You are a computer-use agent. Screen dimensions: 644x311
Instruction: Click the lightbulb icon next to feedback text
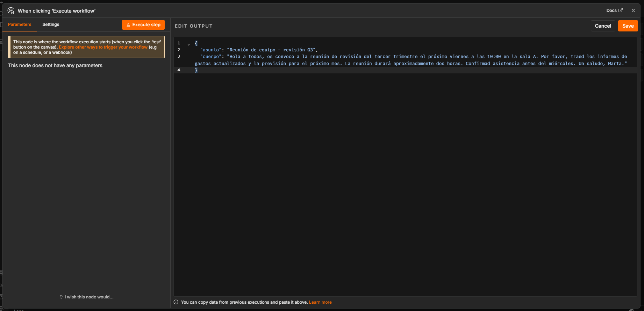click(61, 297)
